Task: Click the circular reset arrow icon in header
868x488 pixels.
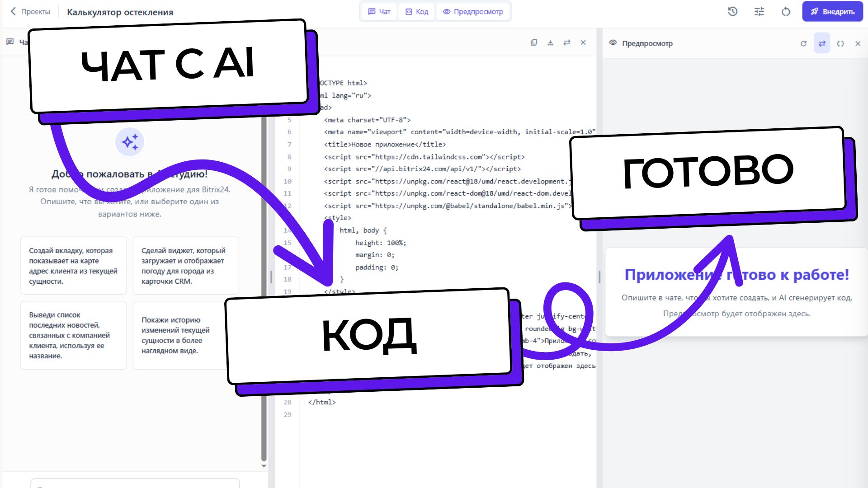Action: (786, 12)
